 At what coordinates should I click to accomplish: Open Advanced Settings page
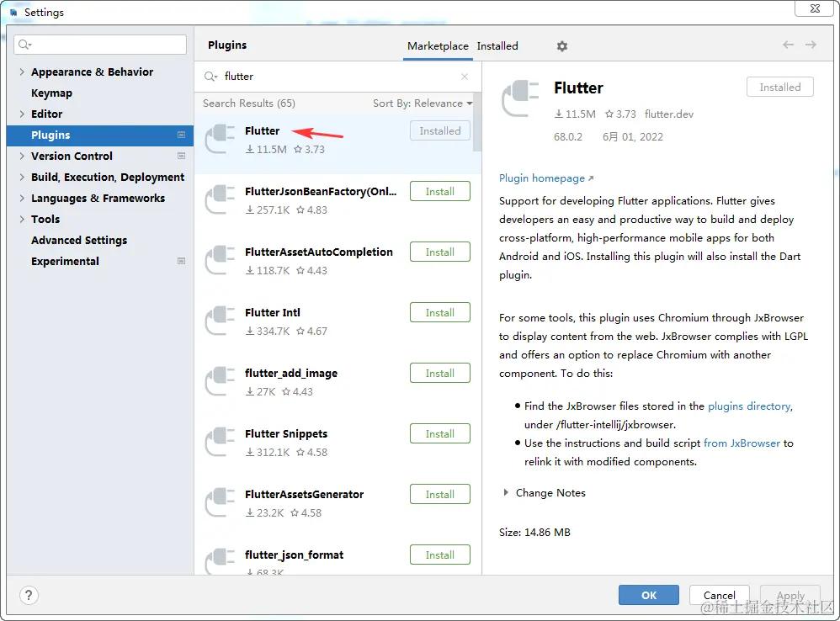click(x=79, y=241)
